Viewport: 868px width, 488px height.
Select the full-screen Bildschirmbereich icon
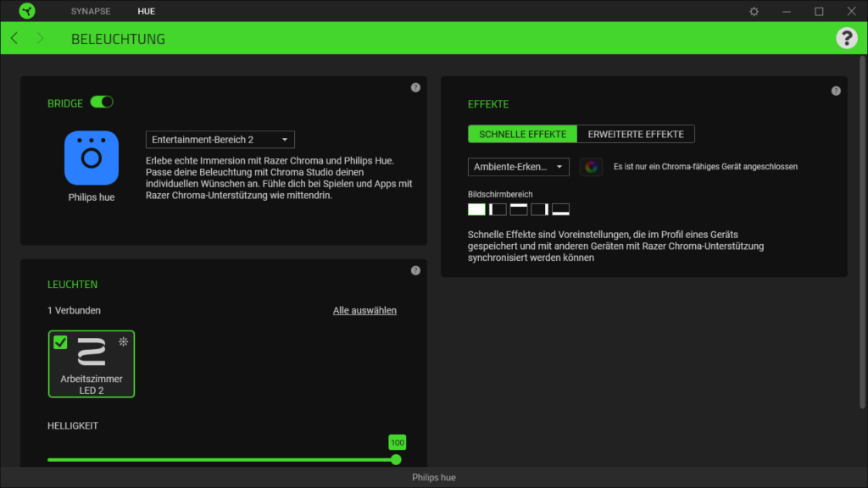point(476,209)
